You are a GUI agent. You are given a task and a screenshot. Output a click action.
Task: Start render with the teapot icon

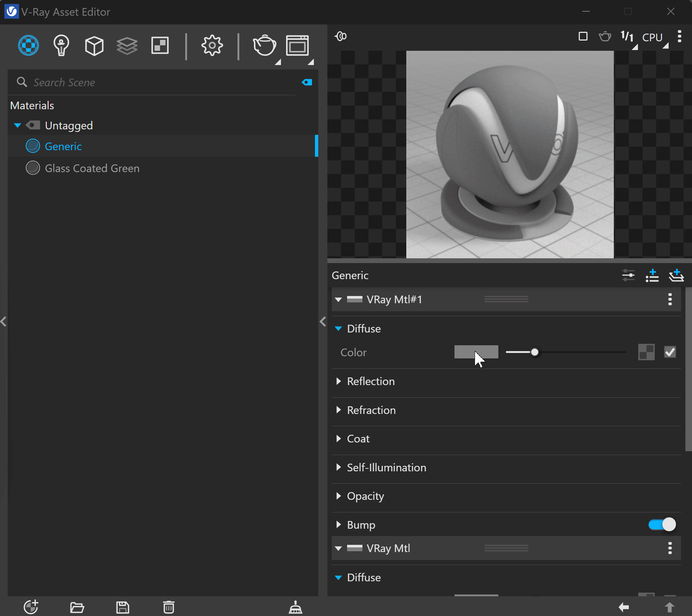265,46
